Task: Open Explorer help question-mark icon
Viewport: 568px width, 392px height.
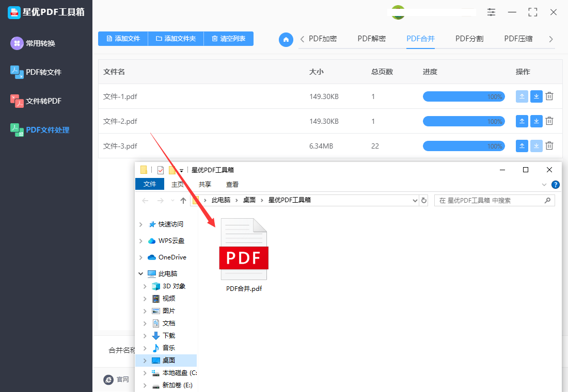Action: [x=555, y=185]
